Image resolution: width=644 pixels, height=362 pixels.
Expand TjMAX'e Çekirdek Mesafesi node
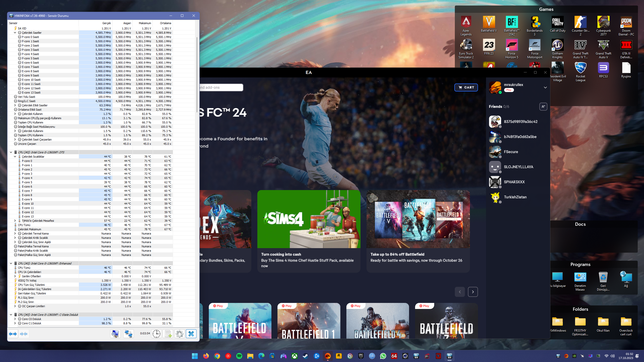coord(15,221)
